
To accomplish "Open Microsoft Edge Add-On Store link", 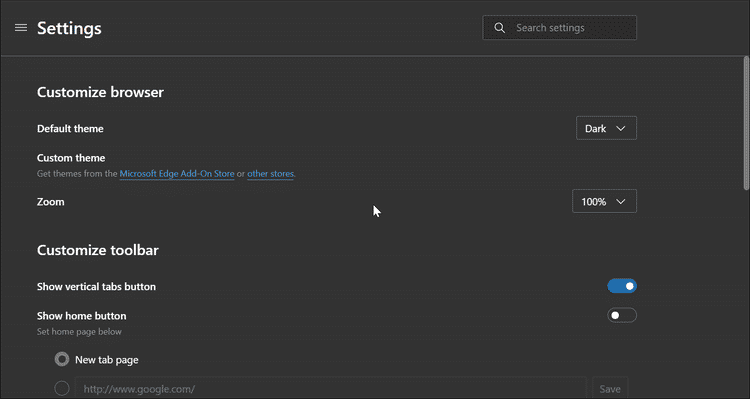I will click(177, 174).
